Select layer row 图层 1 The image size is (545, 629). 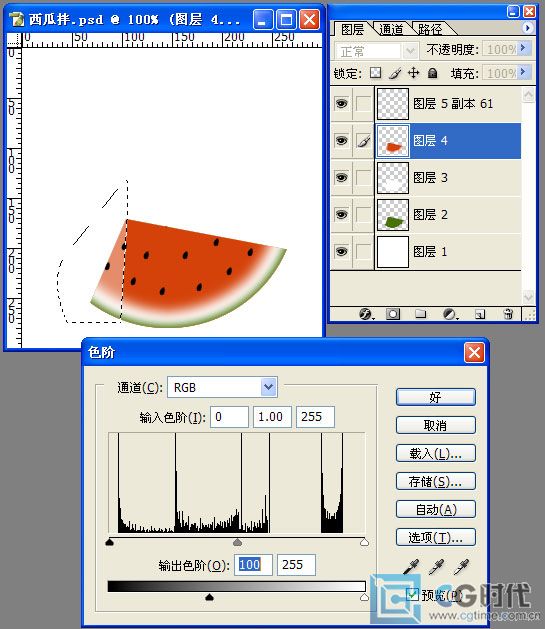click(426, 252)
